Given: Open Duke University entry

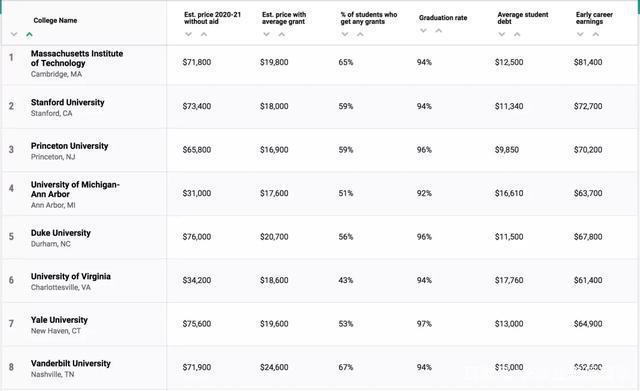Looking at the screenshot, I should 60,233.
